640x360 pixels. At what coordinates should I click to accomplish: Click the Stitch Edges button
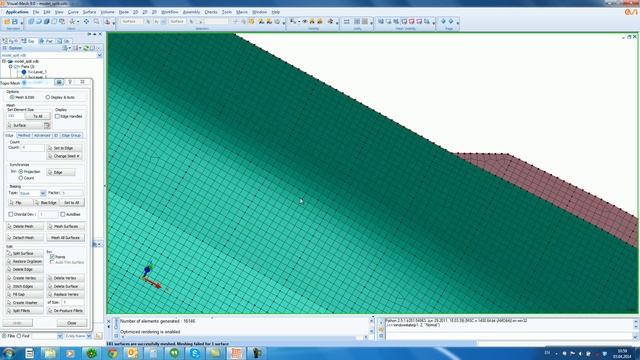click(24, 287)
